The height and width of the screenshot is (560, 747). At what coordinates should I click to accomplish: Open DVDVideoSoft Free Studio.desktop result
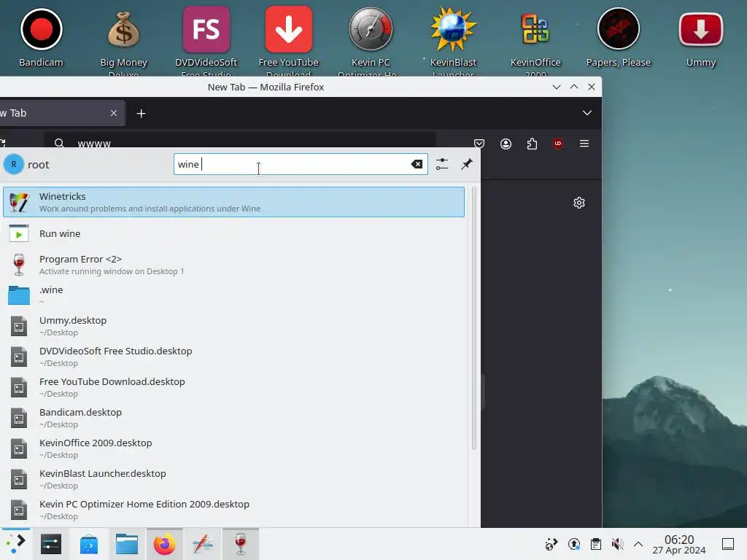tap(233, 357)
